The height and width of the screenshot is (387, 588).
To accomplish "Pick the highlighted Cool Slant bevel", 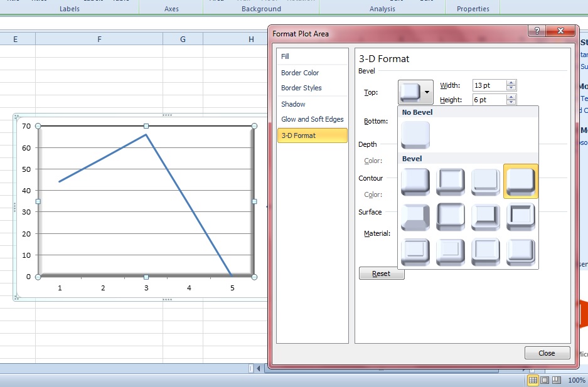I will pos(520,182).
